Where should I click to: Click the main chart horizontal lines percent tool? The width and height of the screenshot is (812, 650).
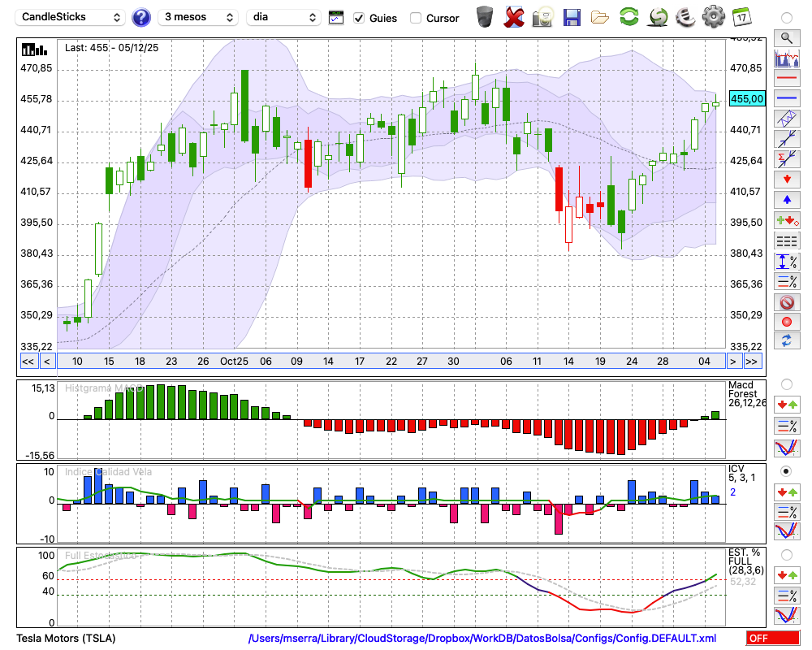click(x=787, y=281)
